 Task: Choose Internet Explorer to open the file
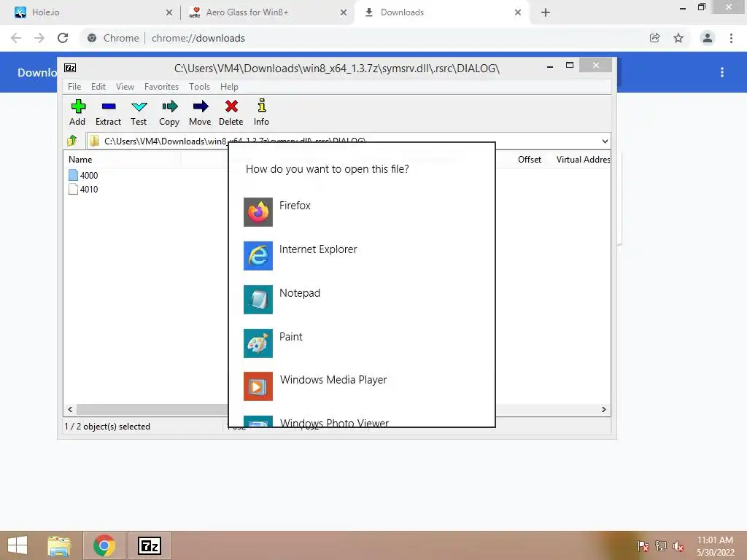pyautogui.click(x=362, y=256)
